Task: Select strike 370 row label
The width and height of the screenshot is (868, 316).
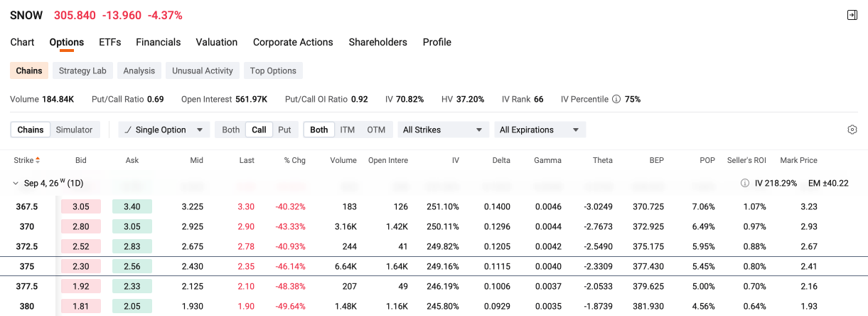Action: (x=26, y=226)
